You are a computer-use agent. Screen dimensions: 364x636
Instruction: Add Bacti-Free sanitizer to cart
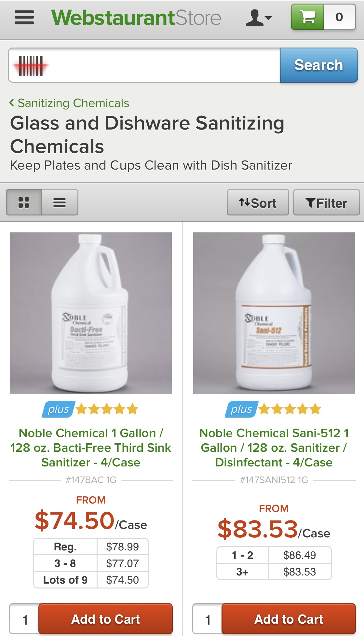(x=105, y=619)
